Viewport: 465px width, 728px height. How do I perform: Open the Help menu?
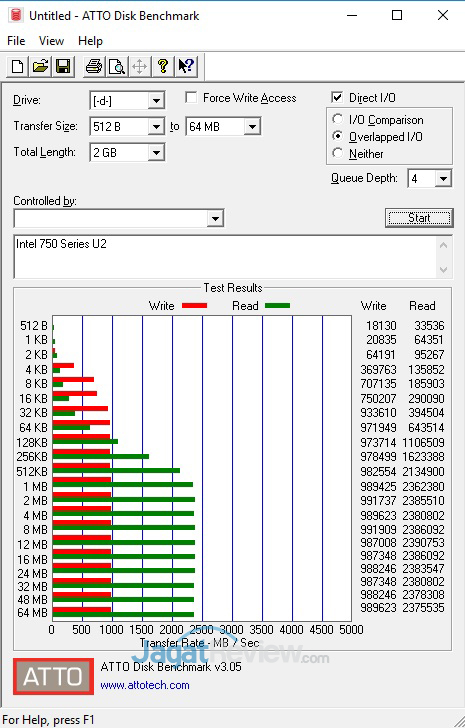point(90,41)
